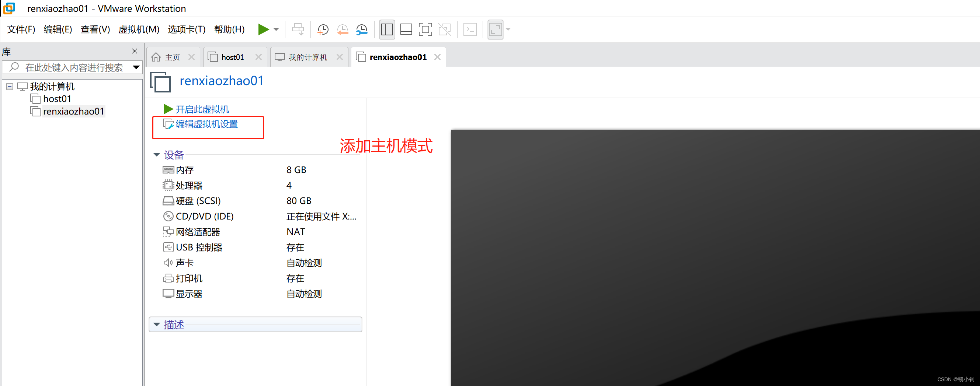Open the 查看(V) menu
The width and height of the screenshot is (980, 386).
95,29
